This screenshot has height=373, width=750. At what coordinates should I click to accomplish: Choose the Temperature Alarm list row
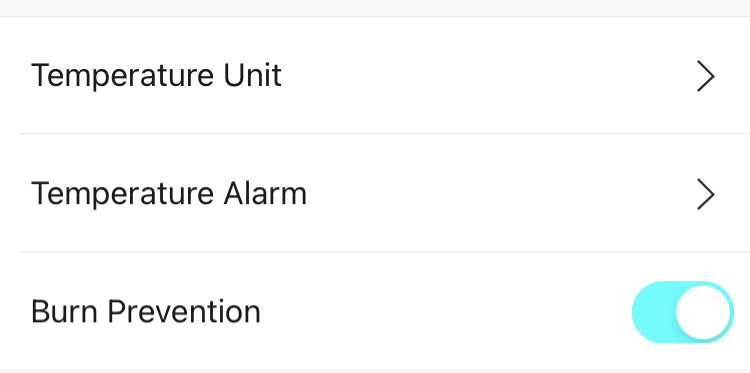(x=375, y=193)
